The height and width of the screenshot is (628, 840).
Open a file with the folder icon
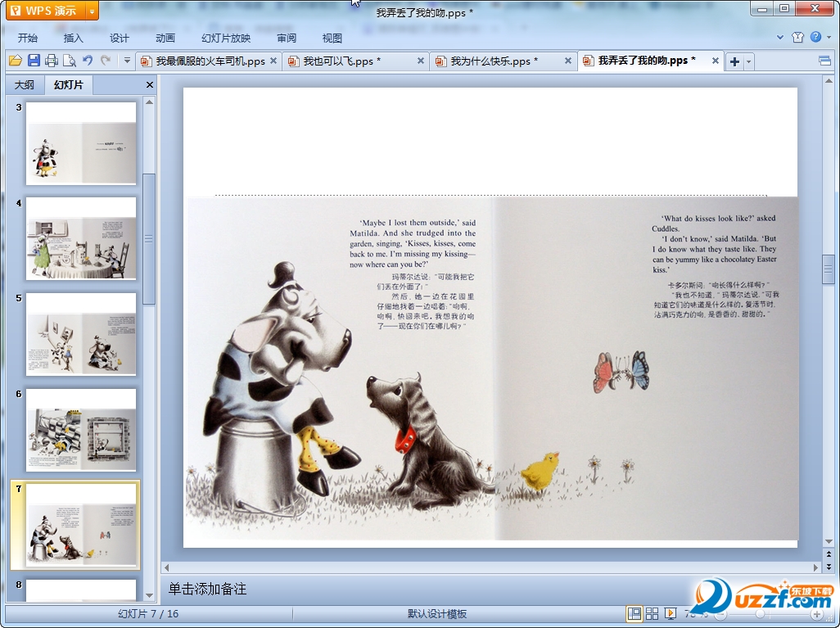16,61
